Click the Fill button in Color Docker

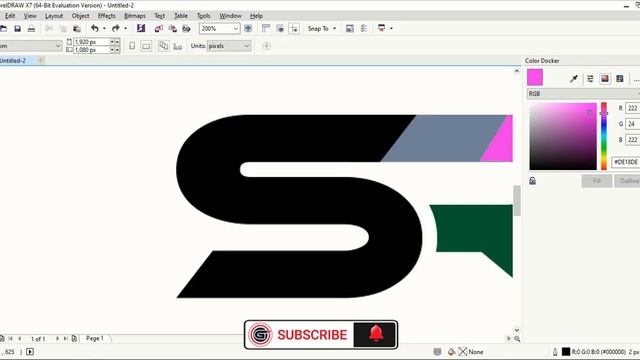pos(596,181)
